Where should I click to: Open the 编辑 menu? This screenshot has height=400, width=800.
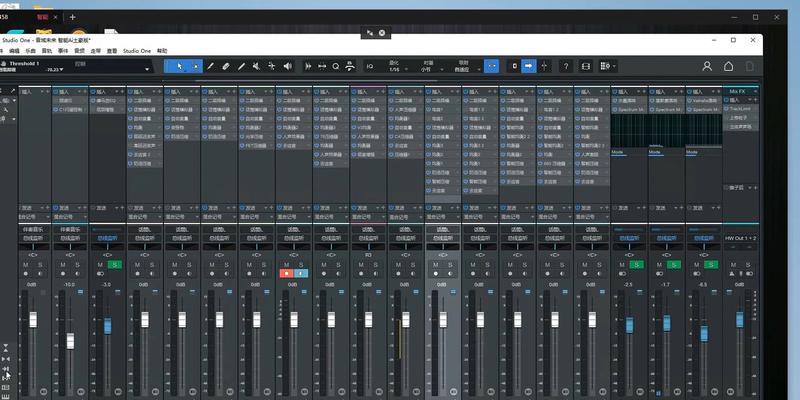pos(14,51)
